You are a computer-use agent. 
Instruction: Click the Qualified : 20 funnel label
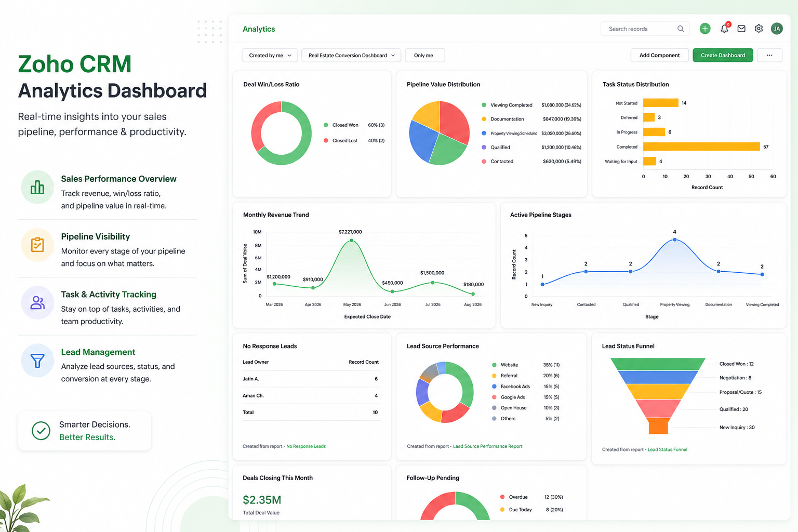(x=734, y=409)
